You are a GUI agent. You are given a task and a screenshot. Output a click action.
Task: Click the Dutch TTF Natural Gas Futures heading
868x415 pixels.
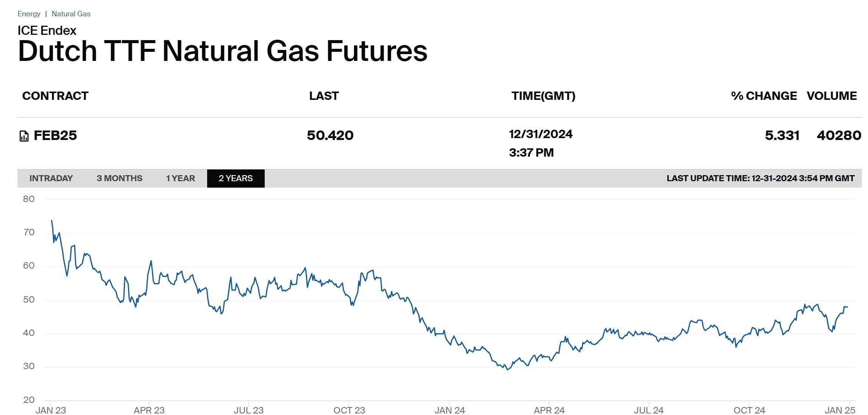click(223, 51)
